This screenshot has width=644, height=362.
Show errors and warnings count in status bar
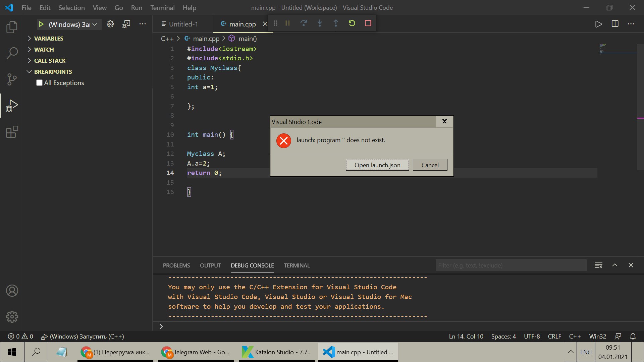click(21, 336)
